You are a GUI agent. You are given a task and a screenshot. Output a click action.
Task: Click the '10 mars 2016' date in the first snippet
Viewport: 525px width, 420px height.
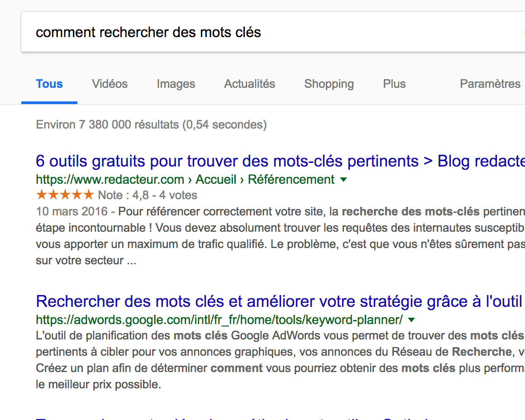[x=72, y=211]
